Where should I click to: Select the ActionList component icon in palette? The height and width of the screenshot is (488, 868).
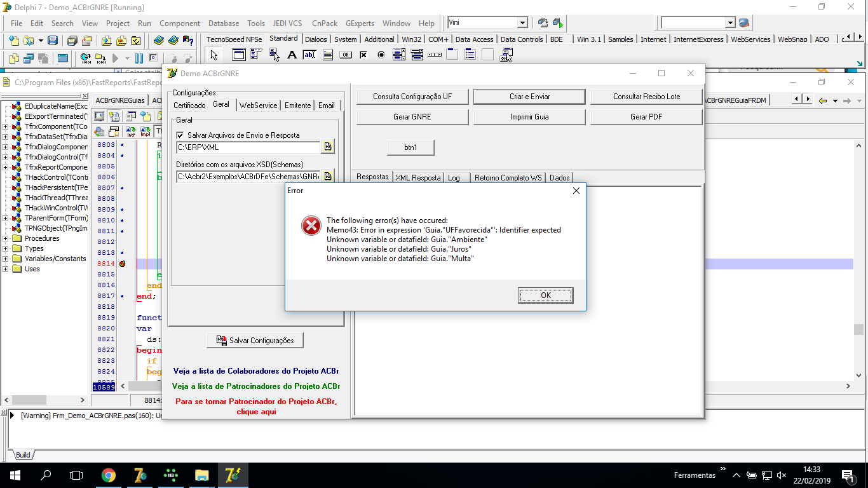506,55
